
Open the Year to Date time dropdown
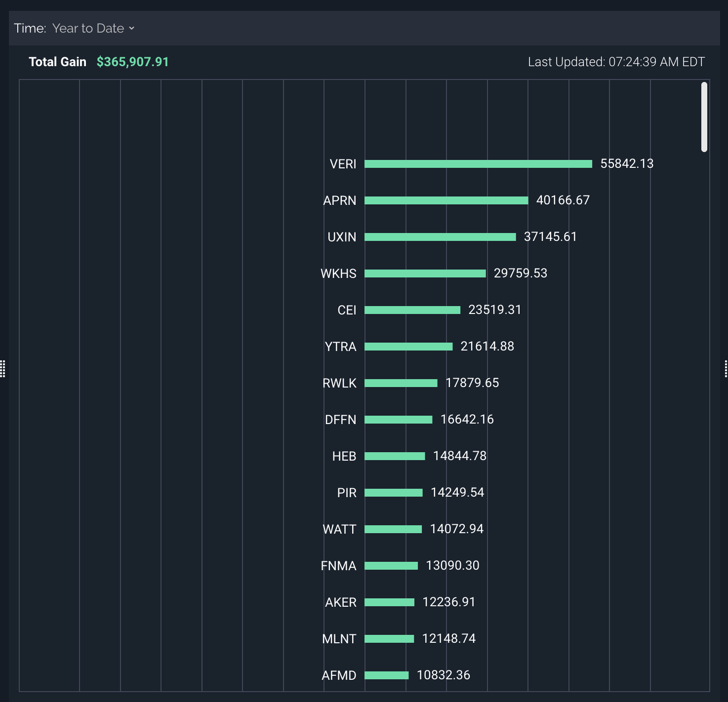[88, 29]
